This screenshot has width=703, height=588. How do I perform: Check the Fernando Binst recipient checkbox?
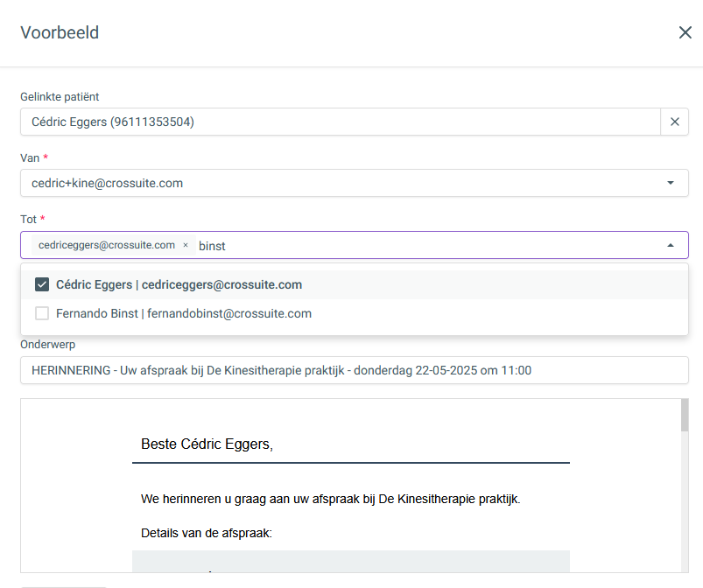(42, 313)
